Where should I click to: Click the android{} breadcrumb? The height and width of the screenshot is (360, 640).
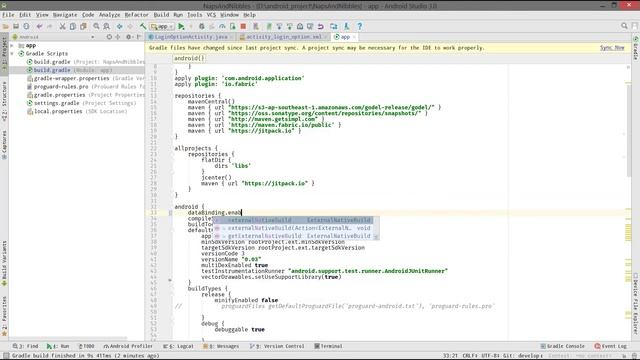point(189,58)
